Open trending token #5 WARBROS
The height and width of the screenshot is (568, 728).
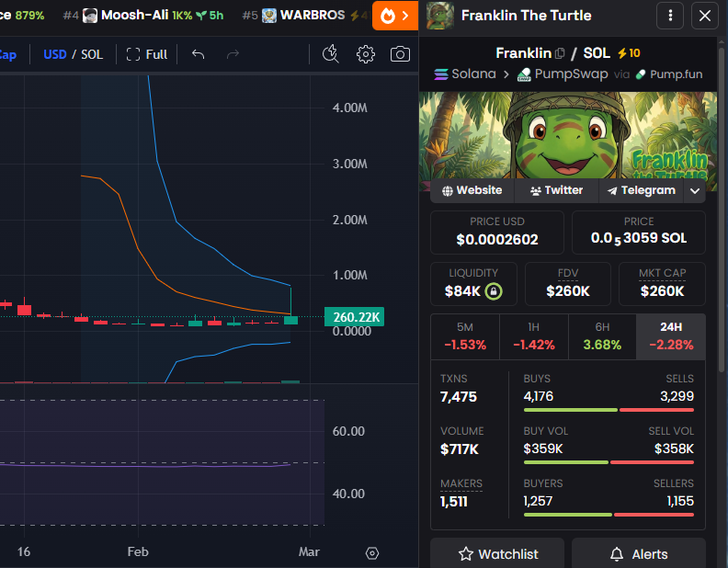(x=305, y=16)
